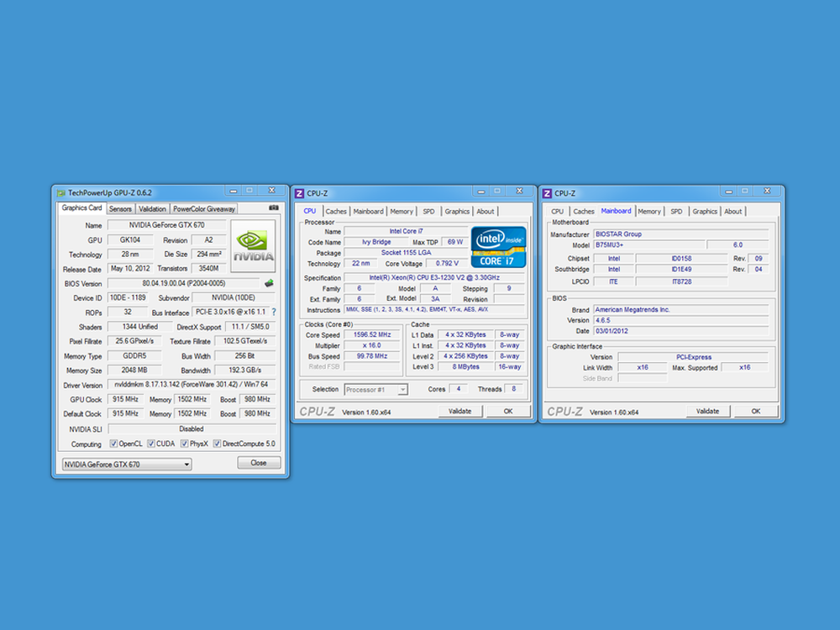Click the BIOS Brand American Megatrends Inc.

point(681,310)
